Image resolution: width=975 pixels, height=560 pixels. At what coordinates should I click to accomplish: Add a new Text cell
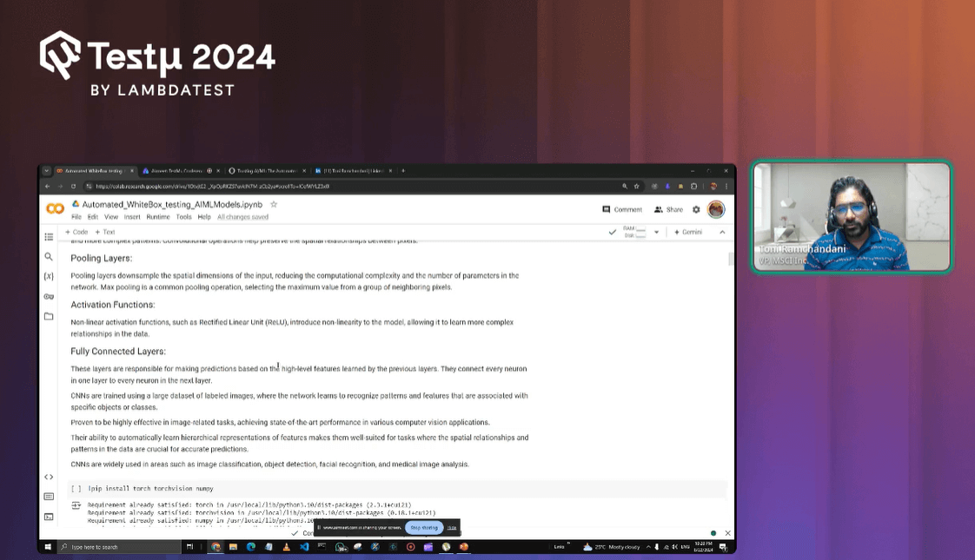tap(105, 232)
